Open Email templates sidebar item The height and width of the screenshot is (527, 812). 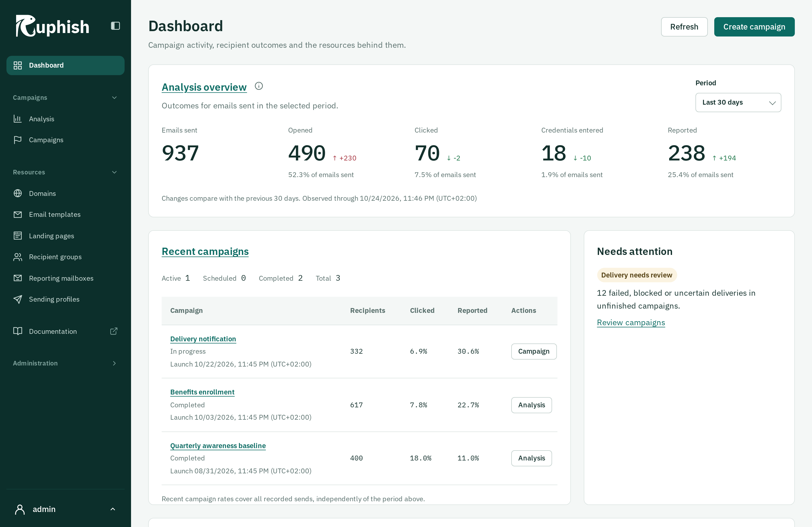(66, 214)
